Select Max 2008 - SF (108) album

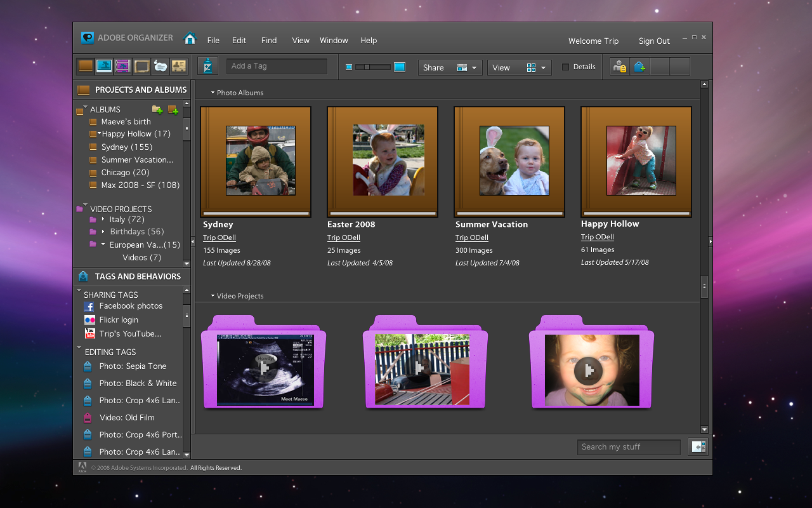point(140,185)
